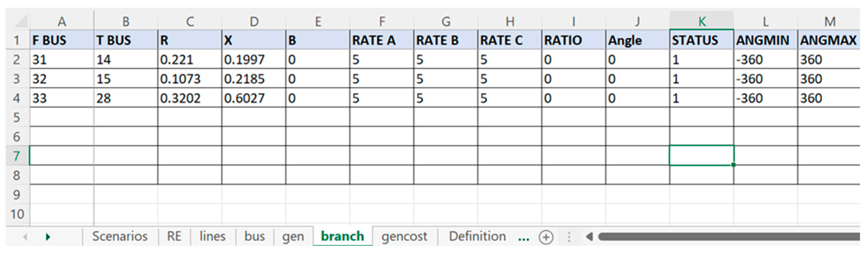Click cell containing R value 0.1073
Screen dimensions: 868x253
[x=189, y=79]
